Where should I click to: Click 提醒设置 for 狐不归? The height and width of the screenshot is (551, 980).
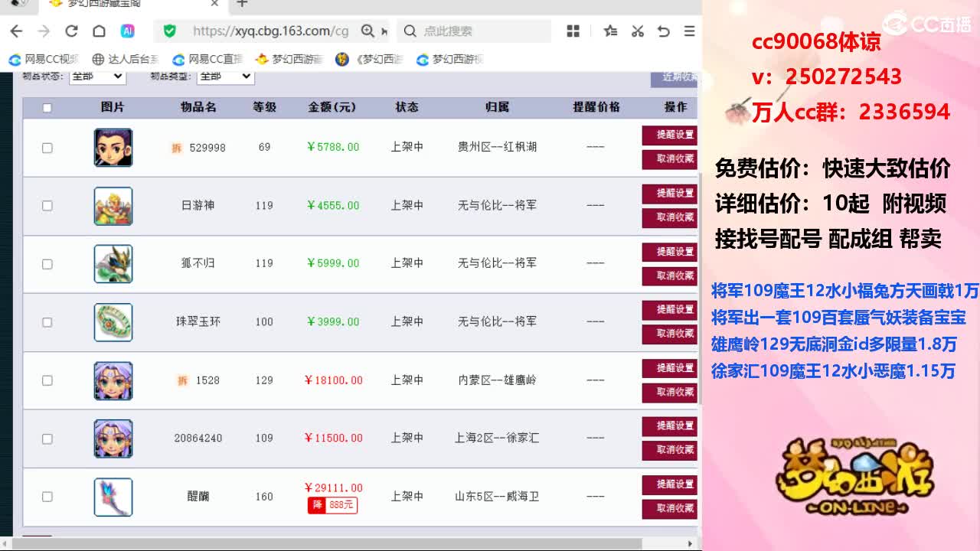click(671, 252)
